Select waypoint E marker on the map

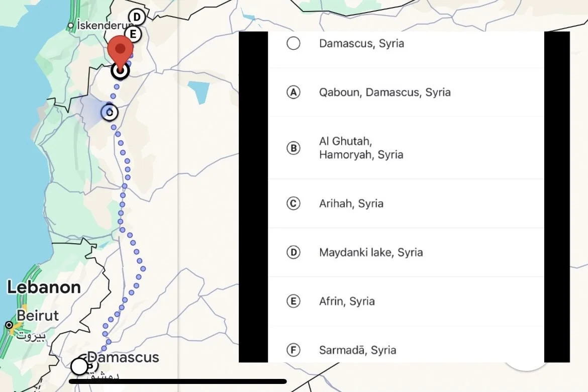[x=133, y=34]
